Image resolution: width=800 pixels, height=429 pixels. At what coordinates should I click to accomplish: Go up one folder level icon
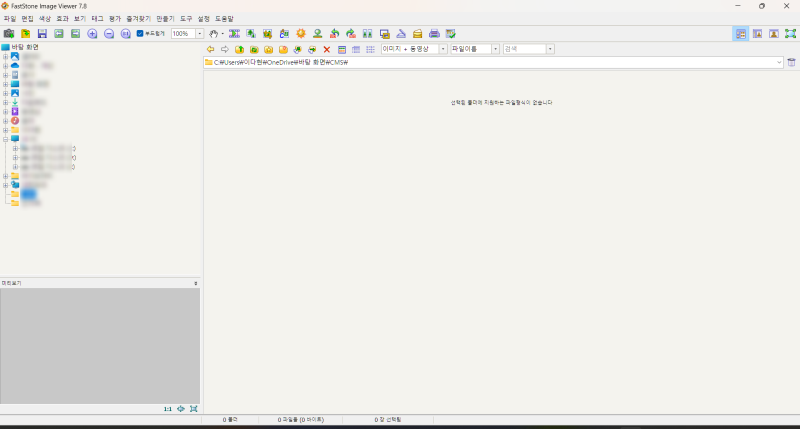[x=239, y=49]
